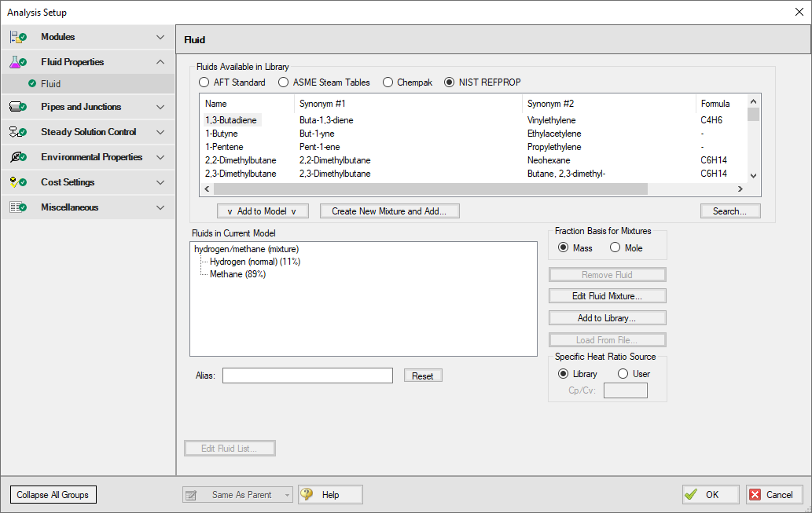Click Create New Mixture and Add button
Viewport: 812px width, 513px height.
click(x=389, y=211)
